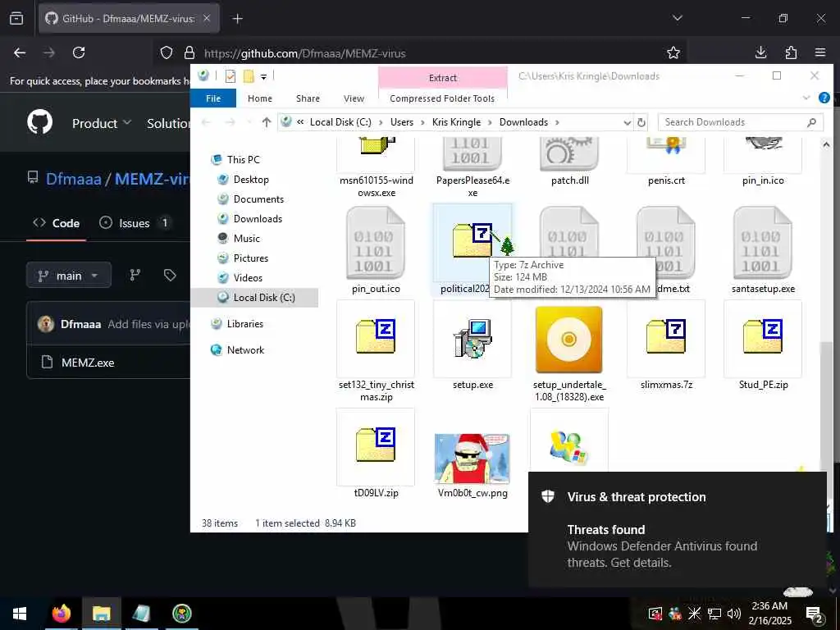
Task: Open santasetup.exe file
Action: coord(763,249)
